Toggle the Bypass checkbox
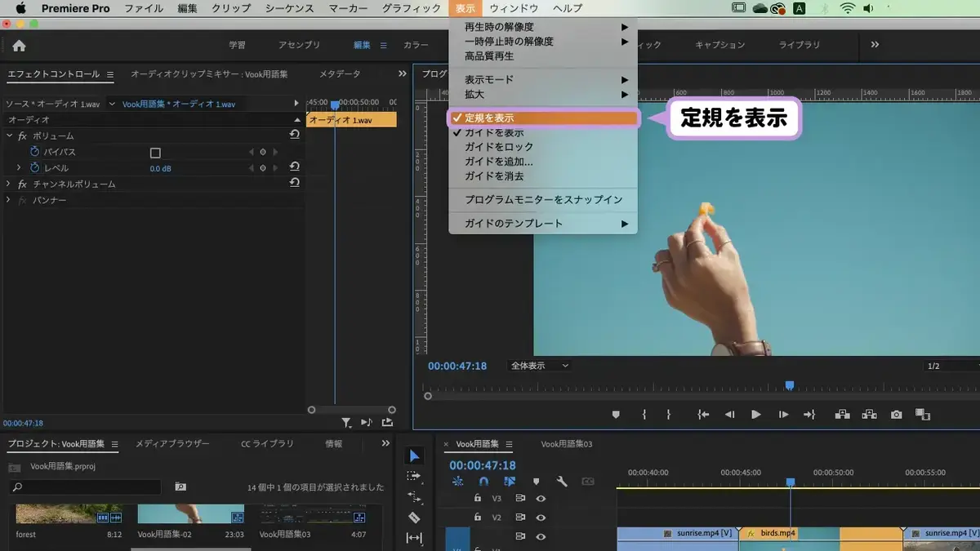Image resolution: width=980 pixels, height=551 pixels. point(155,153)
